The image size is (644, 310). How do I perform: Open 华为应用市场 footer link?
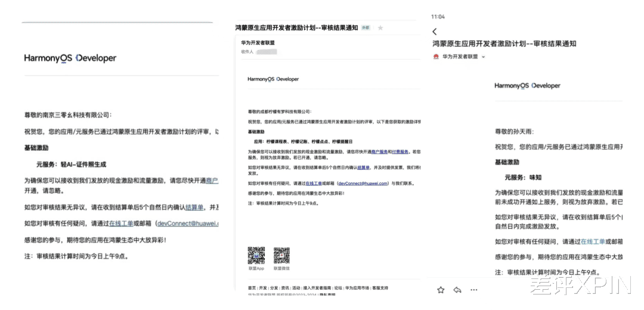357,288
